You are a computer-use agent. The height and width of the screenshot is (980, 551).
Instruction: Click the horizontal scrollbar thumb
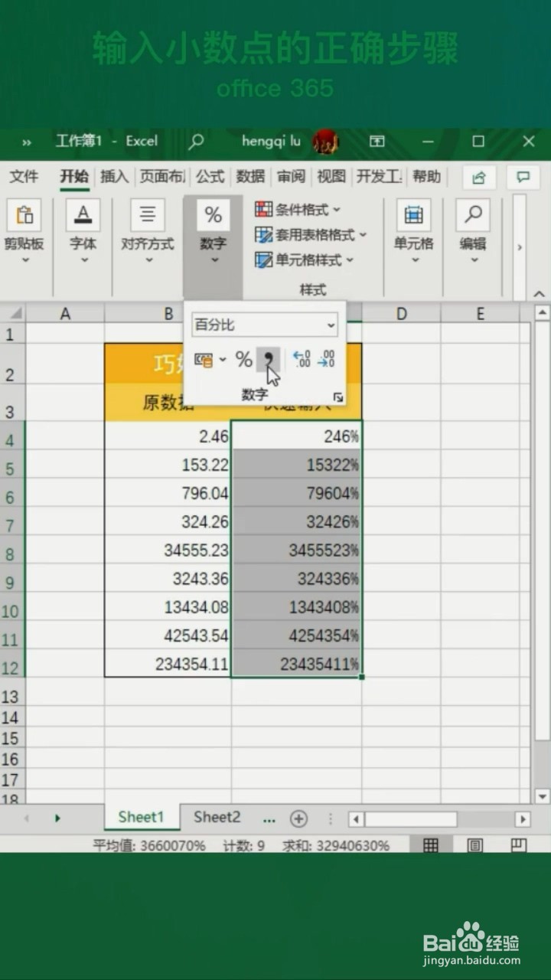pos(410,818)
